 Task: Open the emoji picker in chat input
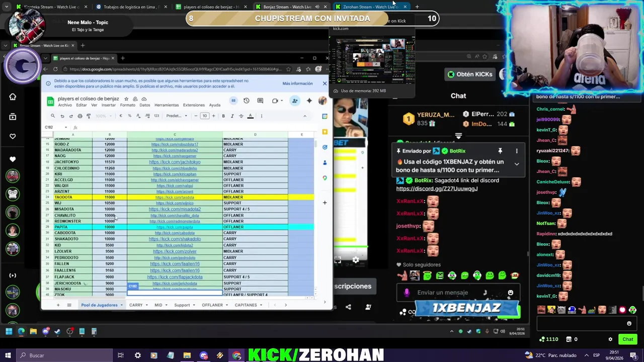(x=510, y=293)
